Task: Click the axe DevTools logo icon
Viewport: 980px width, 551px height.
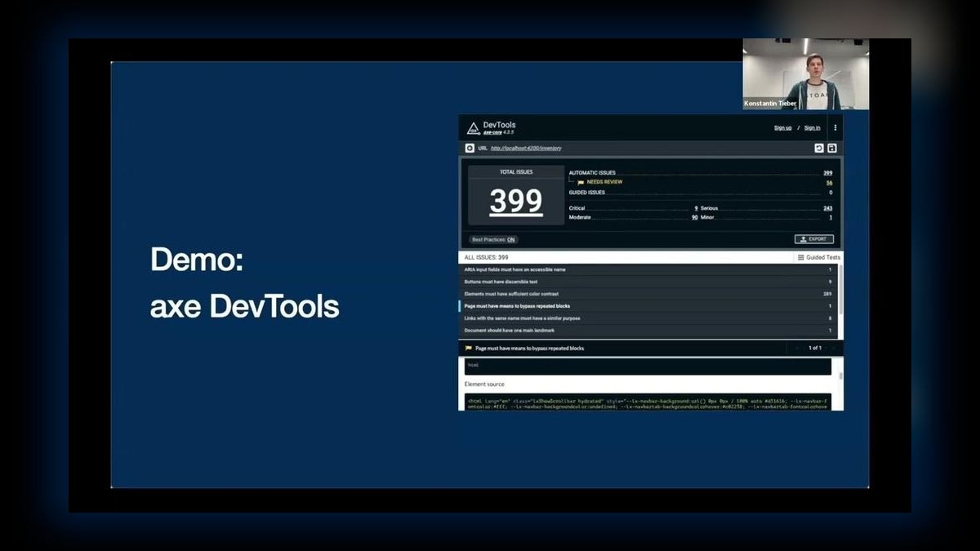Action: (473, 128)
